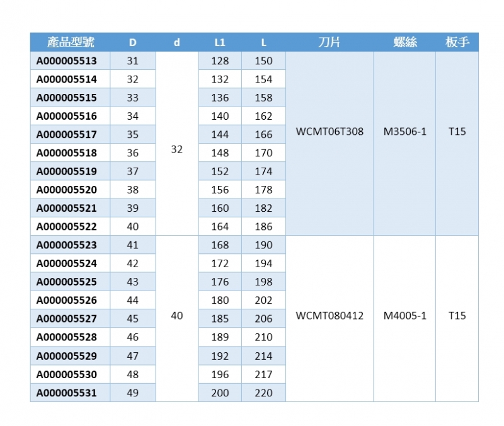Click L value 182
Screen dimensions: 504x426
point(263,209)
